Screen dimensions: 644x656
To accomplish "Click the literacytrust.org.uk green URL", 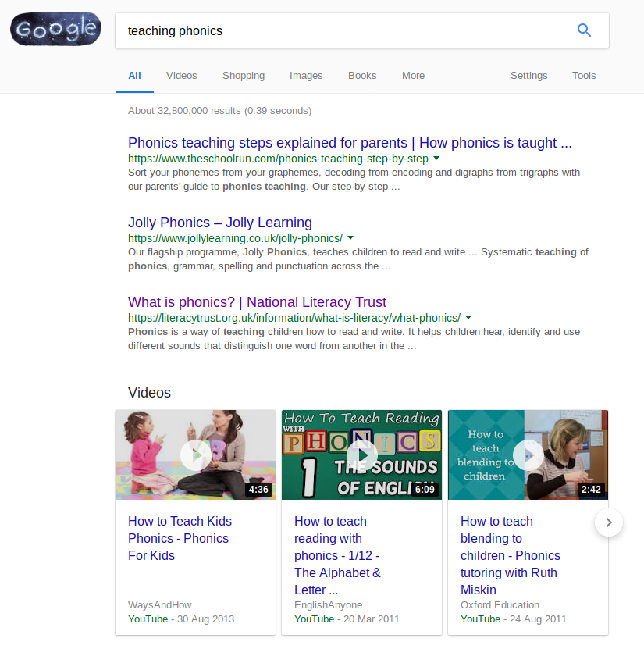I will tap(294, 318).
